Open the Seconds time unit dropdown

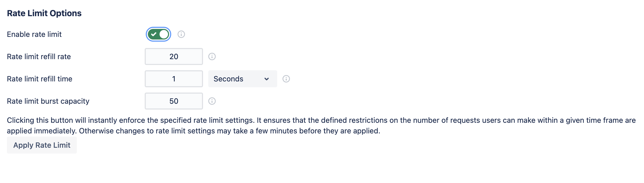[x=242, y=79]
